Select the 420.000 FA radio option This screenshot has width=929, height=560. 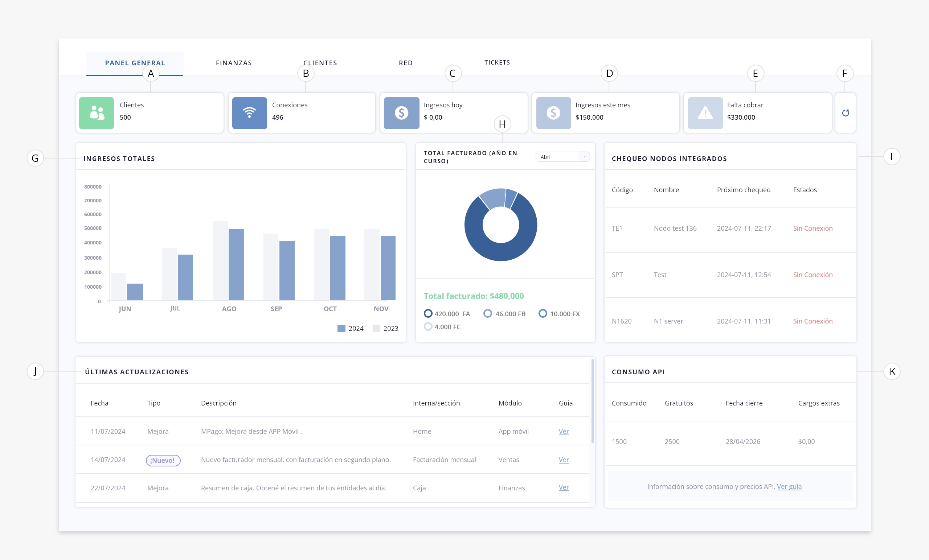428,313
